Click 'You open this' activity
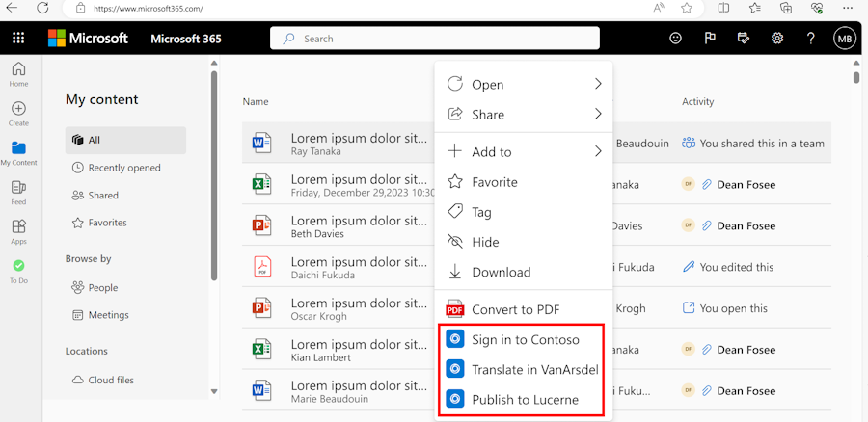 pos(724,308)
